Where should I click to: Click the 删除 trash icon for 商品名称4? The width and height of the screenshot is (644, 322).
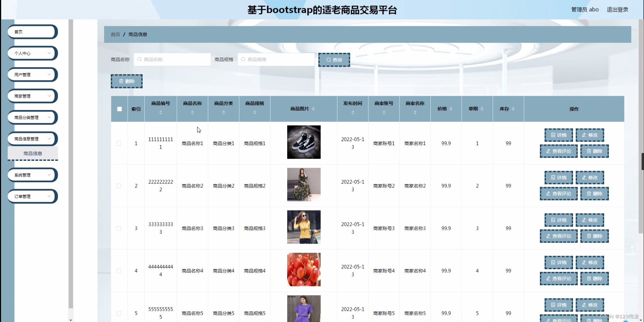(x=589, y=278)
